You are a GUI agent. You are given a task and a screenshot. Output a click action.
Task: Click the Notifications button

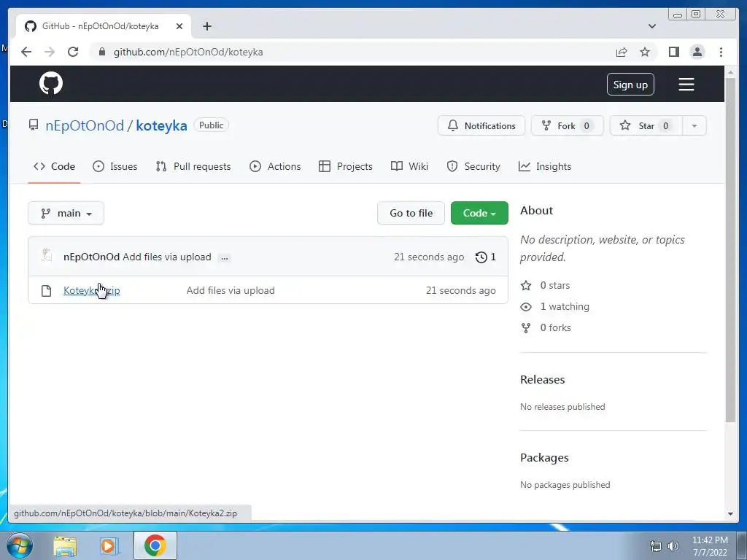click(x=481, y=125)
